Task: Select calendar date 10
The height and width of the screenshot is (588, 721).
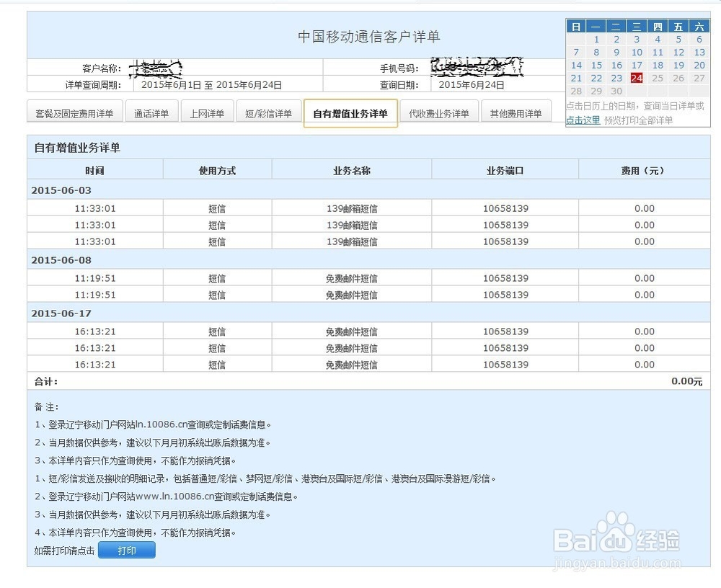Action: click(637, 53)
